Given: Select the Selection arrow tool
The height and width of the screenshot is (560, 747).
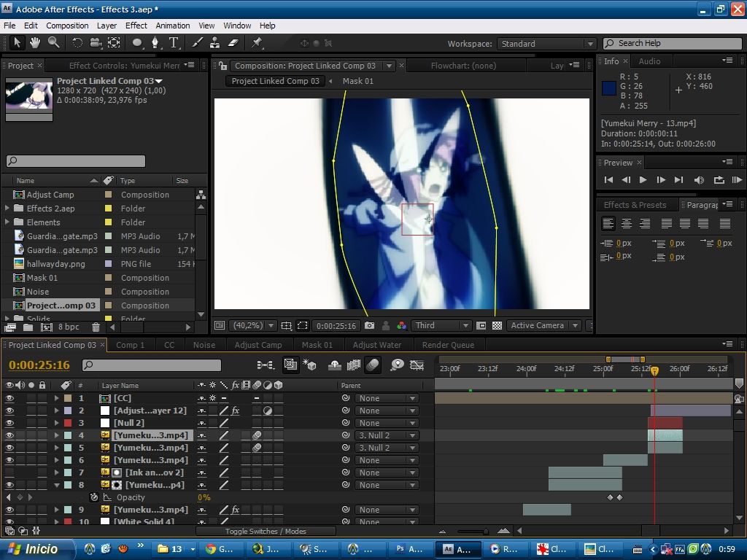Looking at the screenshot, I should pyautogui.click(x=17, y=43).
